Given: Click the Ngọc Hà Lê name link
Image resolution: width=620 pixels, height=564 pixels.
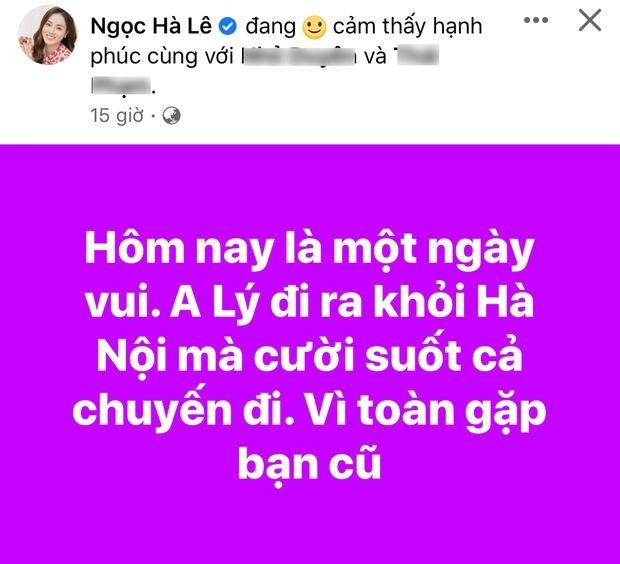Looking at the screenshot, I should [151, 26].
